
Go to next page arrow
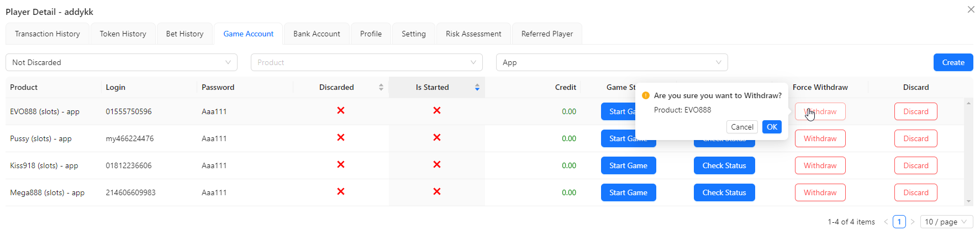[913, 222]
